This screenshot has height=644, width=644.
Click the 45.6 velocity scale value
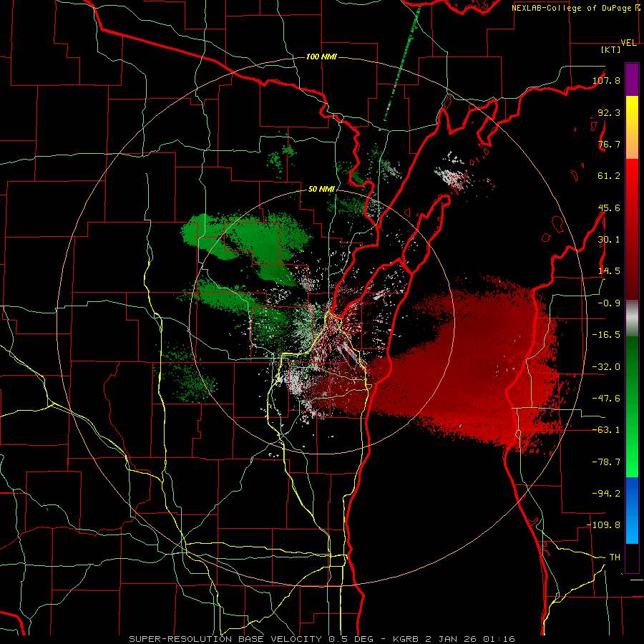pyautogui.click(x=609, y=208)
